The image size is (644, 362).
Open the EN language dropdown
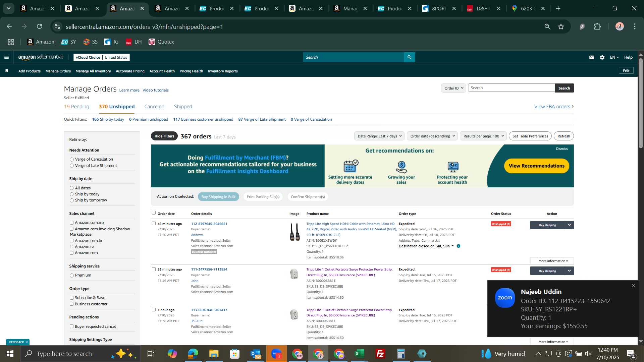[614, 57]
